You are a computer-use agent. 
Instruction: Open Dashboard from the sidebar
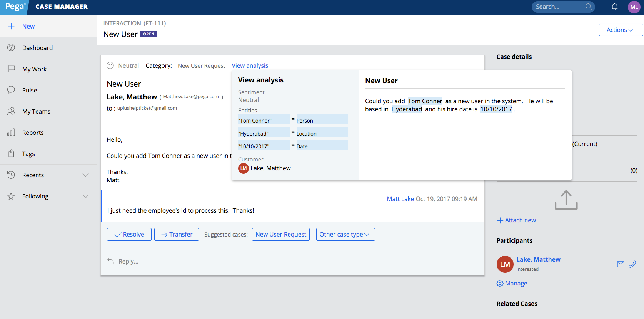click(x=37, y=48)
